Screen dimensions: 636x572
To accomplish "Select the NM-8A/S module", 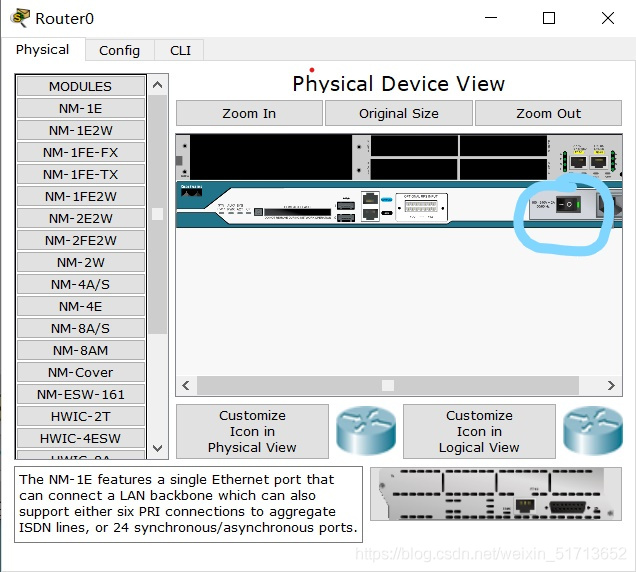I will coord(81,328).
